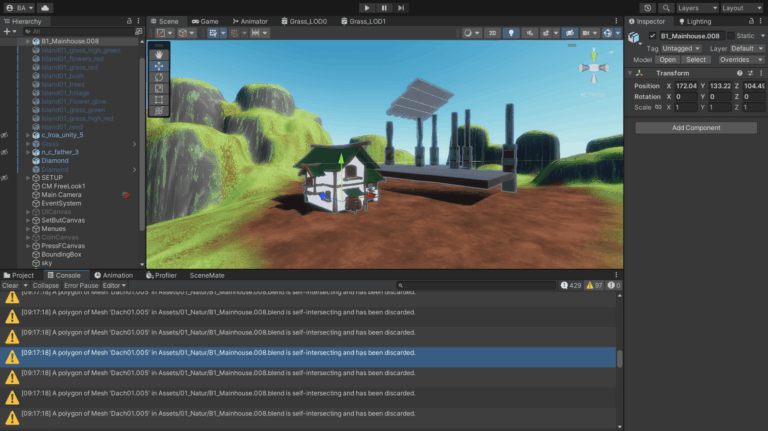Click the Pause button in top toolbar
The image size is (768, 431).
384,7
